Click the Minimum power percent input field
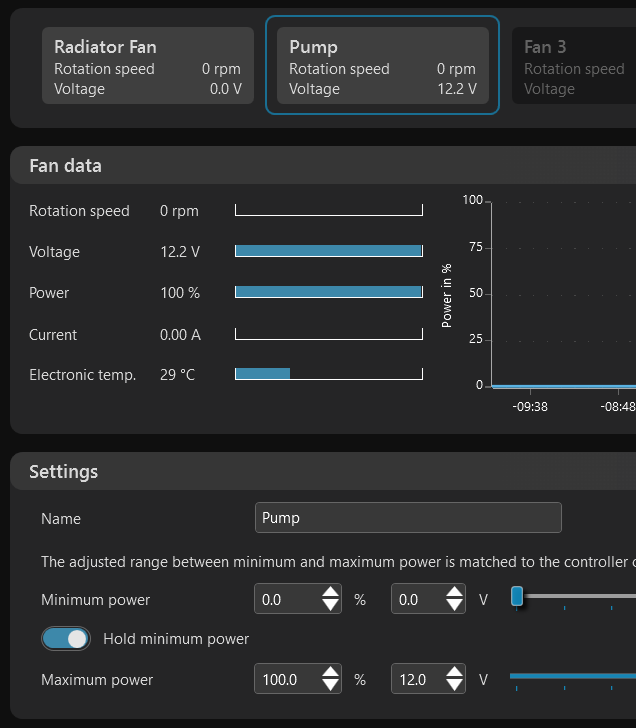 [x=286, y=600]
